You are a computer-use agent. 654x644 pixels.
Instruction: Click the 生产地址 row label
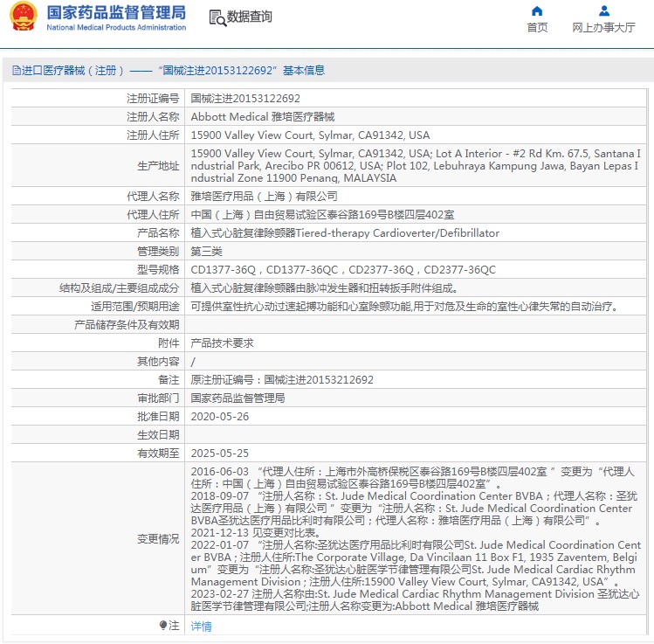158,166
